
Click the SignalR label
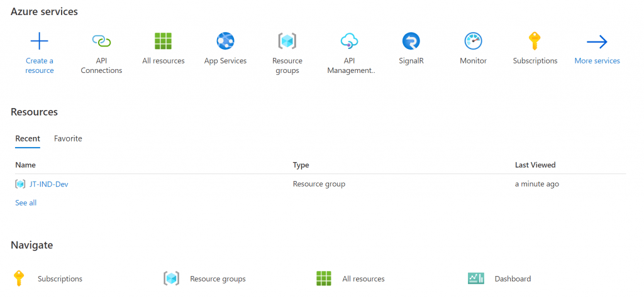click(411, 61)
